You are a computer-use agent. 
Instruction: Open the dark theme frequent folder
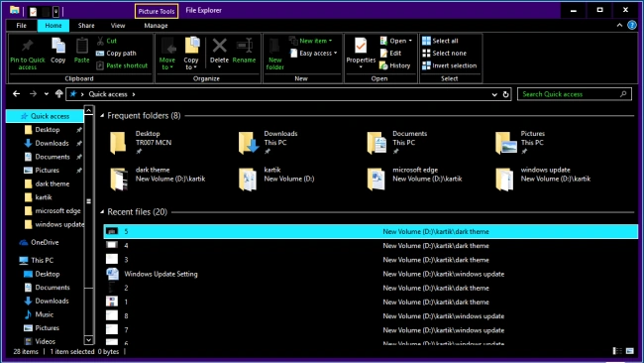pos(159,179)
